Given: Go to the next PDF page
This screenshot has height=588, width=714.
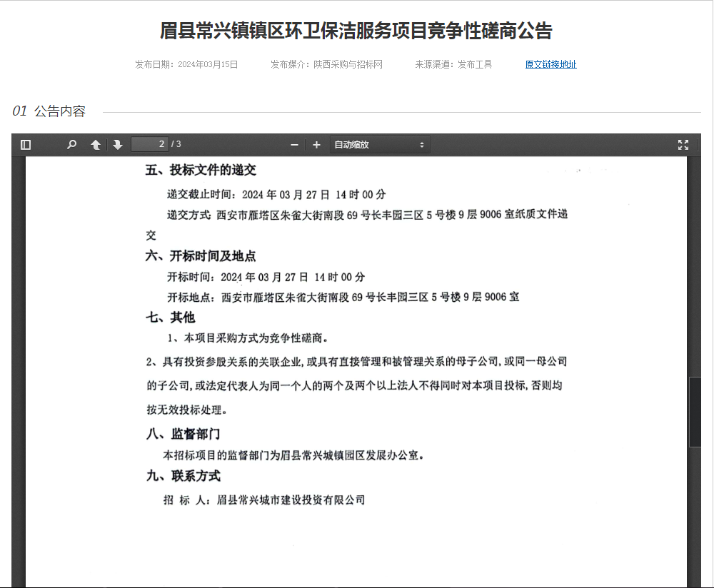Looking at the screenshot, I should [118, 145].
